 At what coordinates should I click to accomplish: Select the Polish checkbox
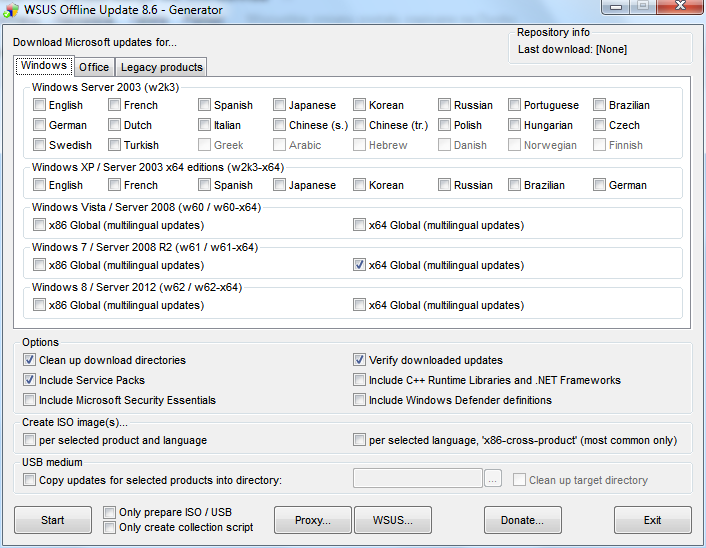click(444, 125)
